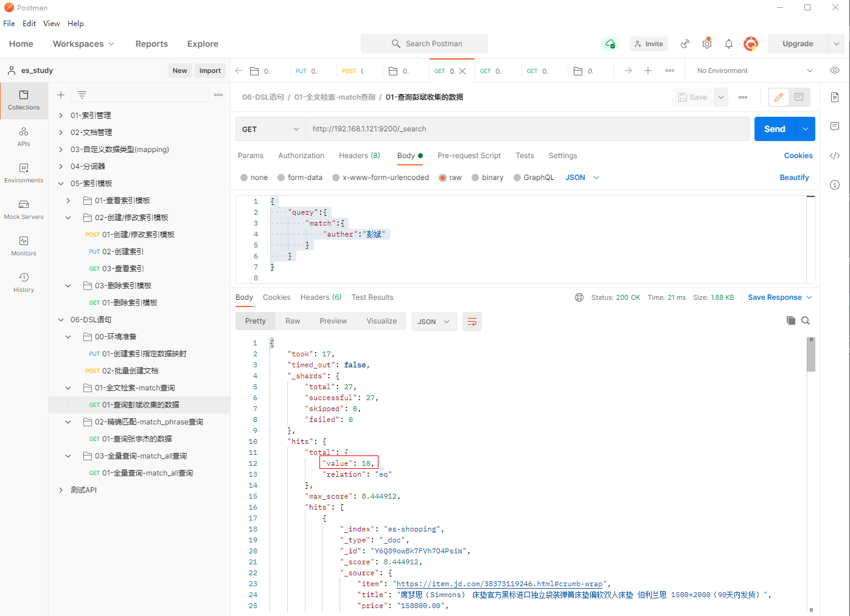
Task: Open the code snippet icon on right sidebar
Action: point(835,156)
